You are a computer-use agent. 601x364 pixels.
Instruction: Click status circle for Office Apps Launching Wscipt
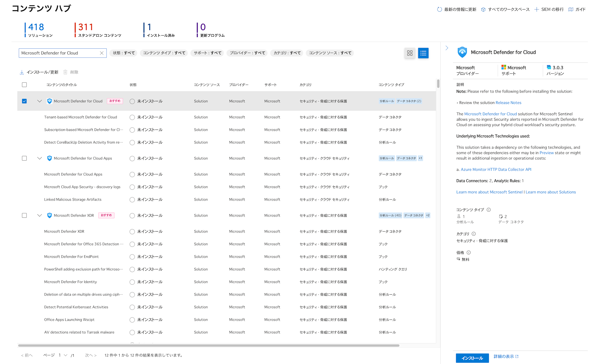tap(132, 320)
